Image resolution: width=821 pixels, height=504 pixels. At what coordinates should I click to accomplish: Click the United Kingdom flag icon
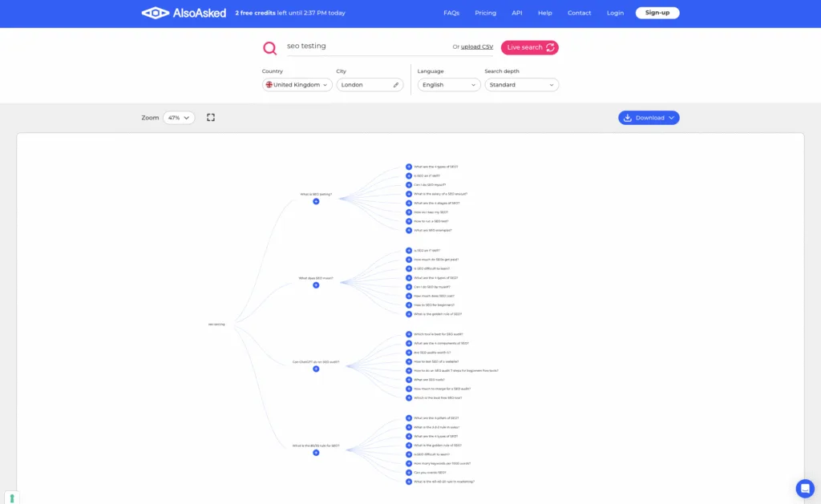tap(269, 84)
